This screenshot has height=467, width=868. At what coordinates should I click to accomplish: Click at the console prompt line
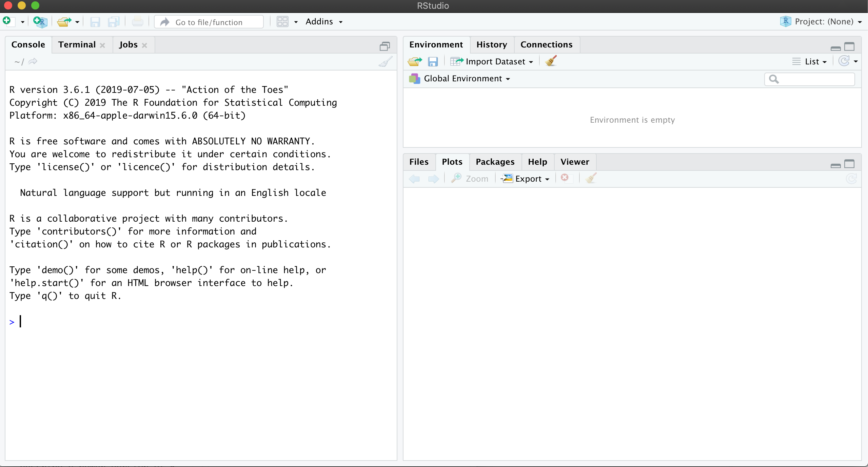click(201, 322)
